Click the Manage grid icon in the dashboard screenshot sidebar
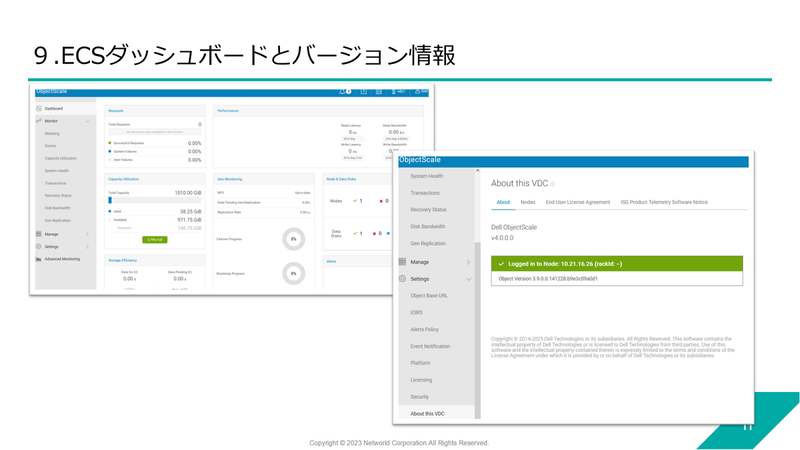Viewport: 800px width, 450px height. tap(39, 234)
